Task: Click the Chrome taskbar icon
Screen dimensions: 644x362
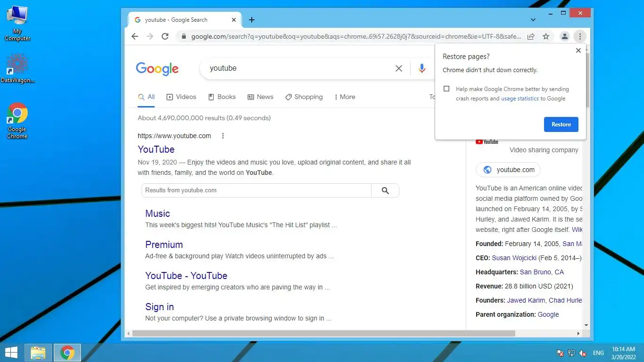Action: [x=67, y=353]
